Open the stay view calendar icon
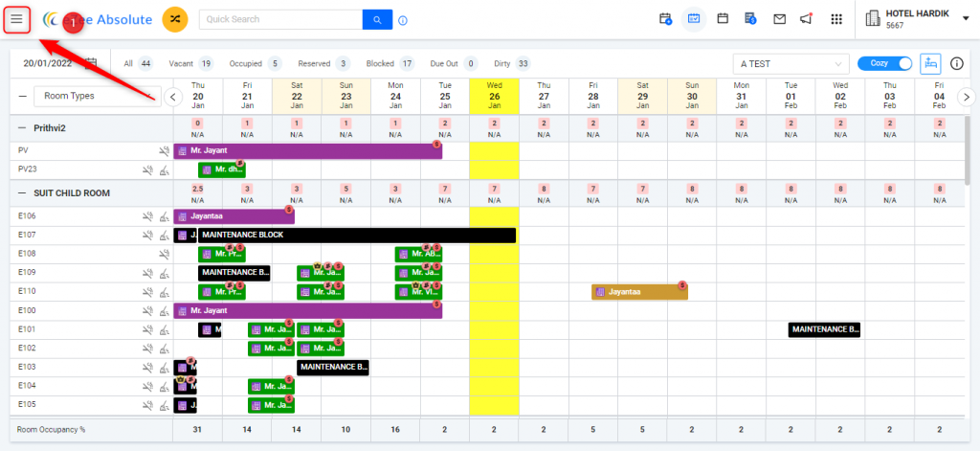This screenshot has width=980, height=451. tap(694, 19)
